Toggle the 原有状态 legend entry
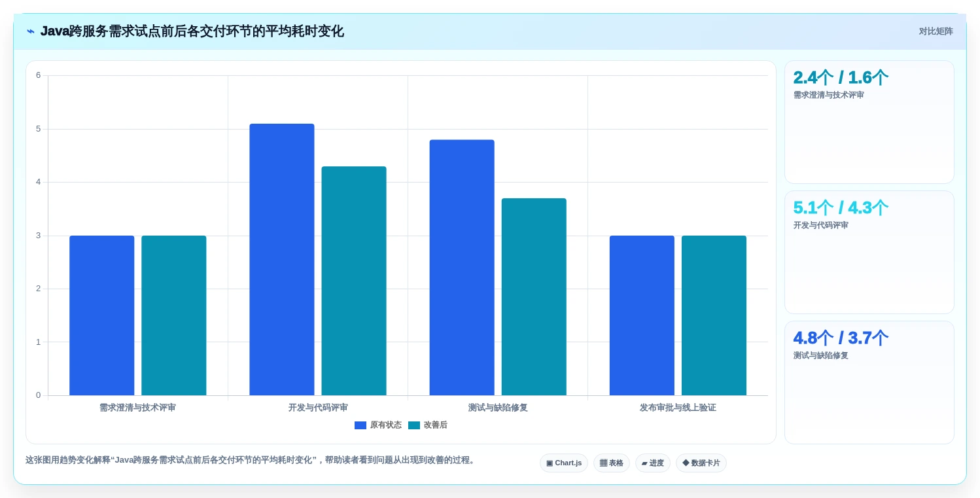The image size is (980, 498). click(x=378, y=425)
